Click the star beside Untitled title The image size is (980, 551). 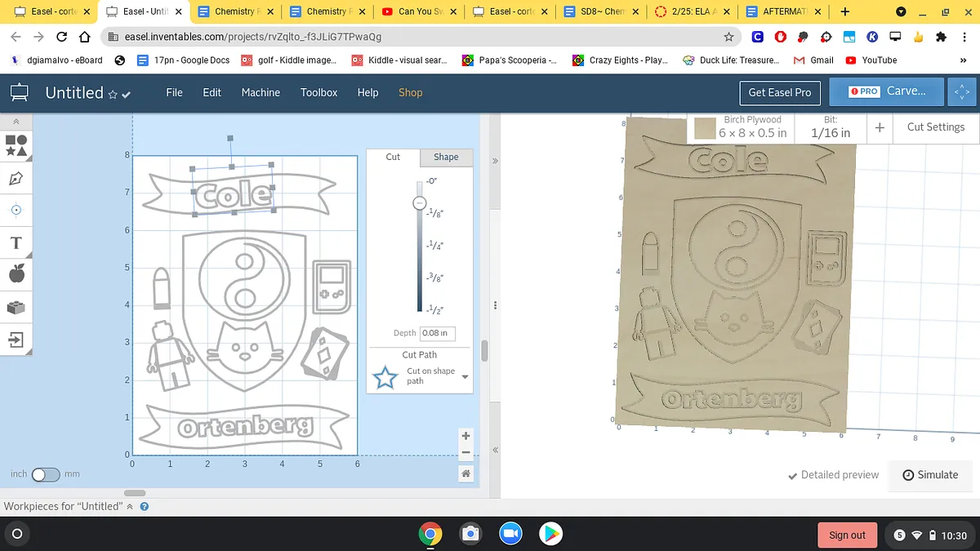point(113,95)
